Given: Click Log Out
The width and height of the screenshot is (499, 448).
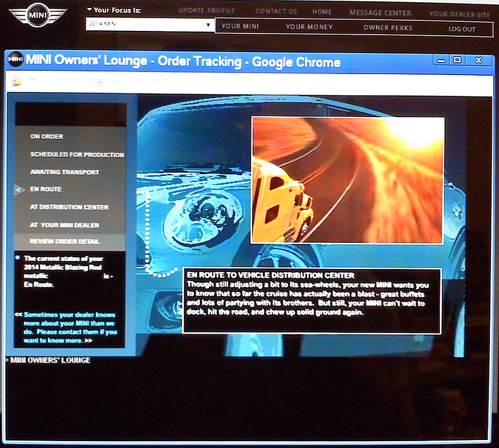Looking at the screenshot, I should click(462, 29).
